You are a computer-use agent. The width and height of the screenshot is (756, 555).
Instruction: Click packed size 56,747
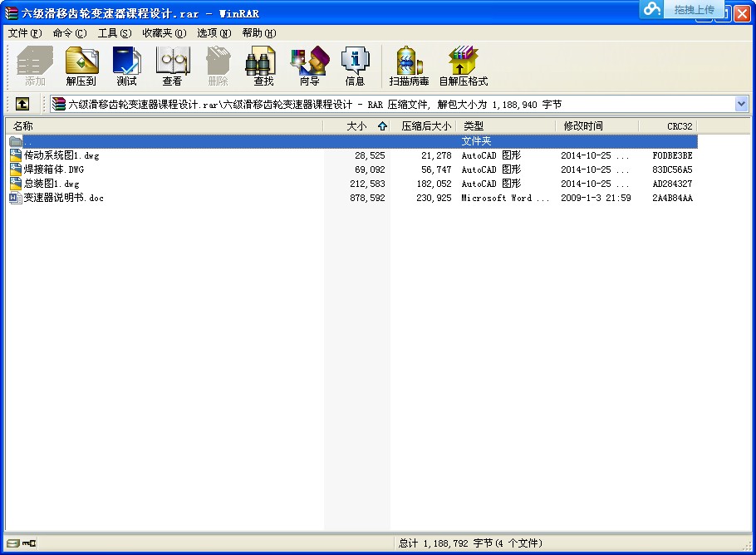[x=436, y=169]
